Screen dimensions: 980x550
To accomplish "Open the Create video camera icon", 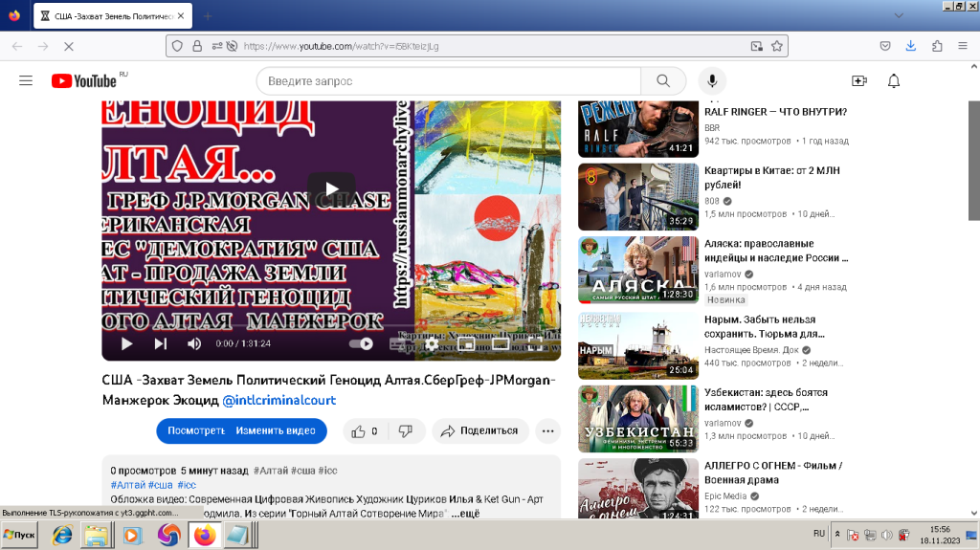I will click(858, 81).
